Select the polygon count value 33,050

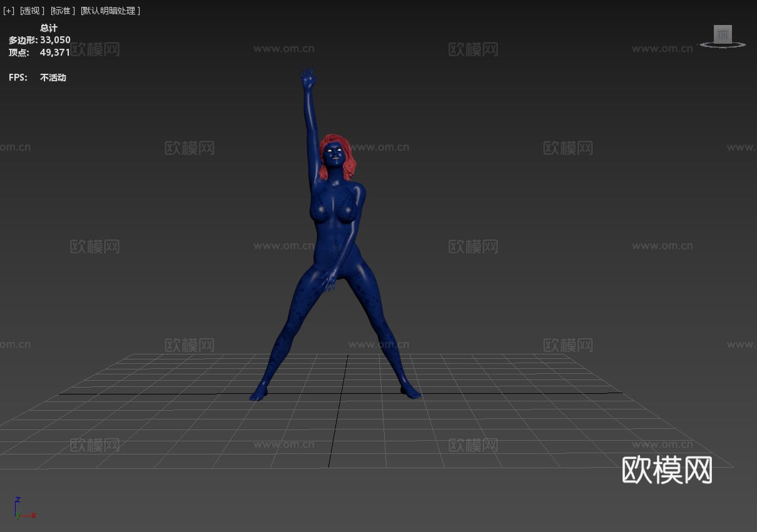point(55,40)
